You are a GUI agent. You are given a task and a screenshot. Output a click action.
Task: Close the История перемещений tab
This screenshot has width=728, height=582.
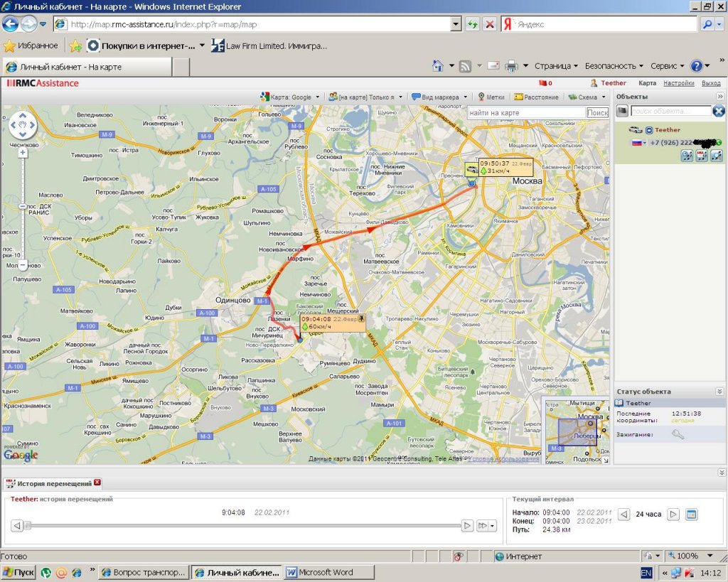(97, 483)
